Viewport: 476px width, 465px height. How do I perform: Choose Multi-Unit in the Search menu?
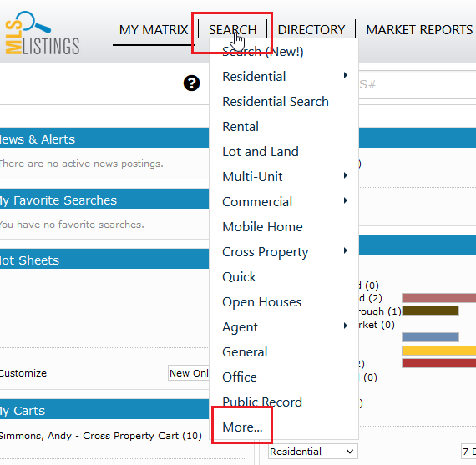[252, 177]
